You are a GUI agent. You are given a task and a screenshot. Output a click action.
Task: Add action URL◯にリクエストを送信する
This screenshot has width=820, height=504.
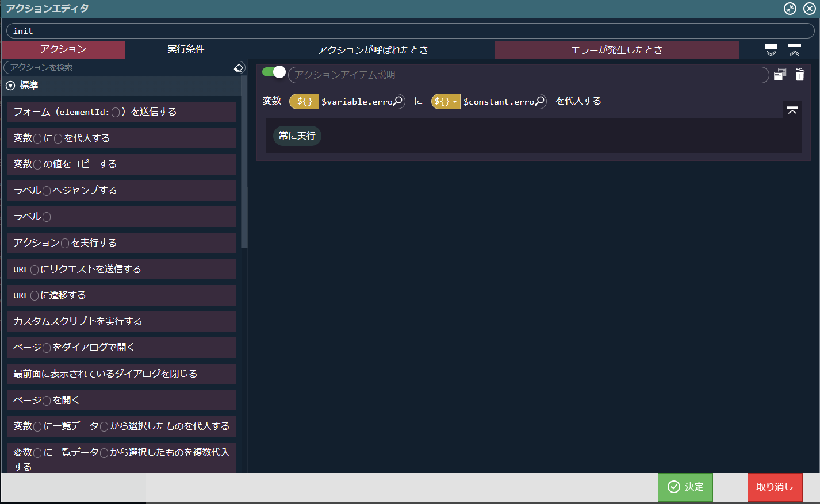121,269
